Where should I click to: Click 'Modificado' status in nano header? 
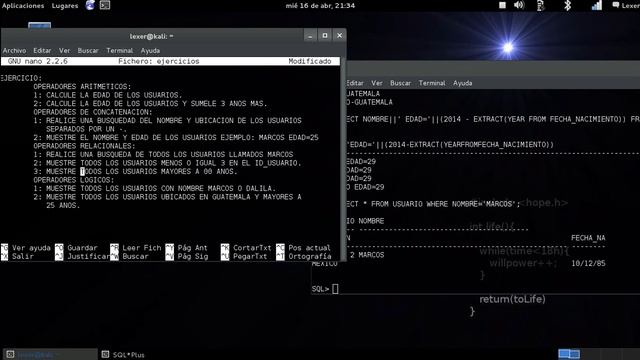coord(310,61)
